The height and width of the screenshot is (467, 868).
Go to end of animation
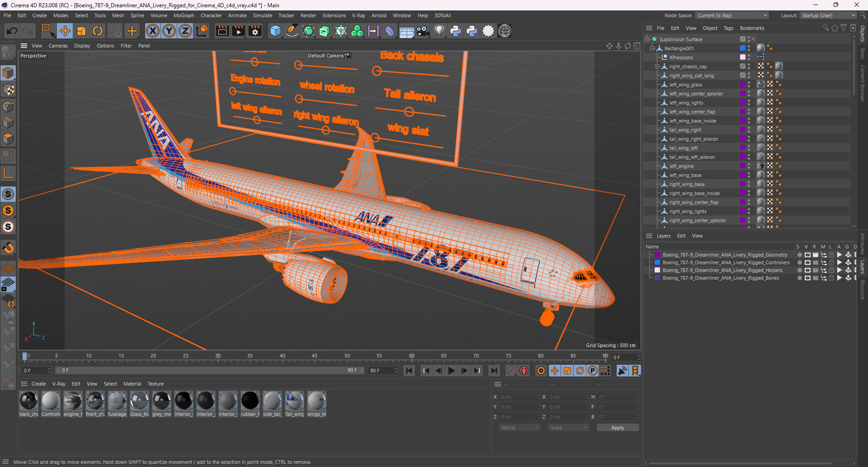pyautogui.click(x=494, y=371)
